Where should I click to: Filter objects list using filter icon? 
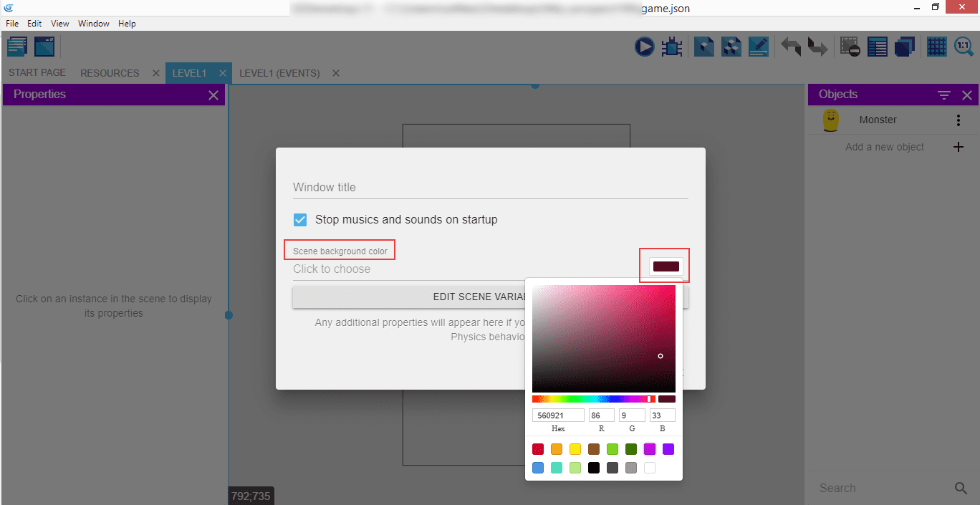pos(944,95)
